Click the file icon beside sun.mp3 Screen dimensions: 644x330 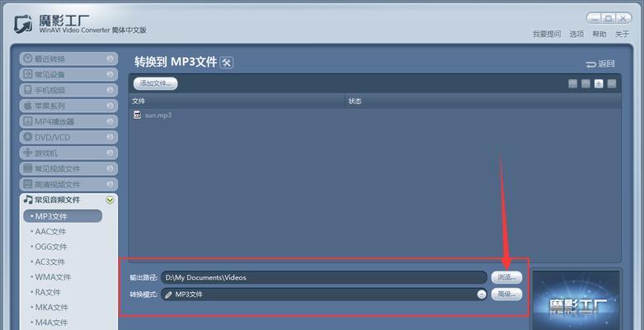click(138, 115)
